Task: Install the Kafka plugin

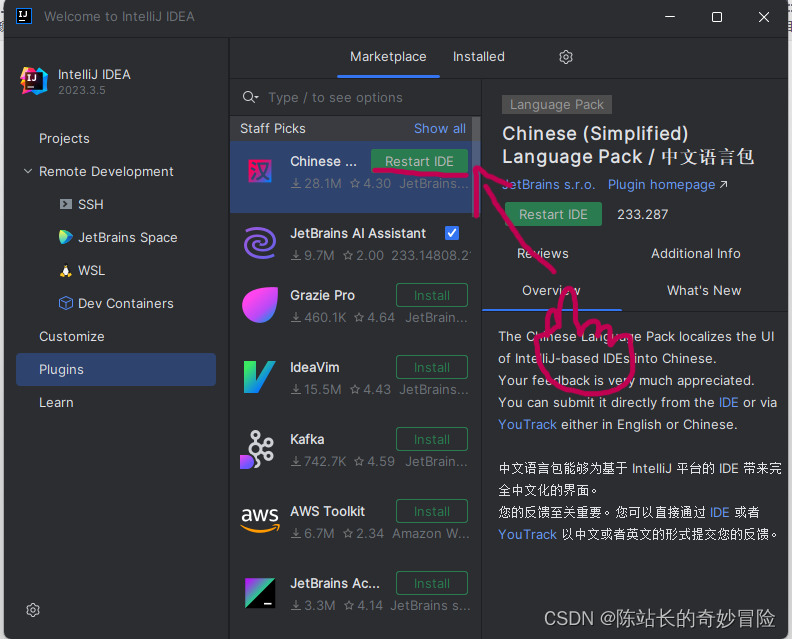Action: [x=432, y=439]
